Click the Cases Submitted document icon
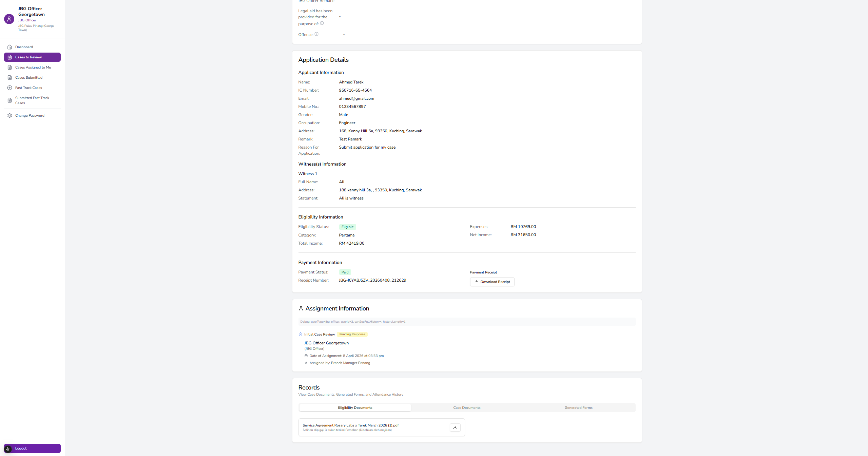Viewport: 868px width, 456px height. click(x=9, y=78)
